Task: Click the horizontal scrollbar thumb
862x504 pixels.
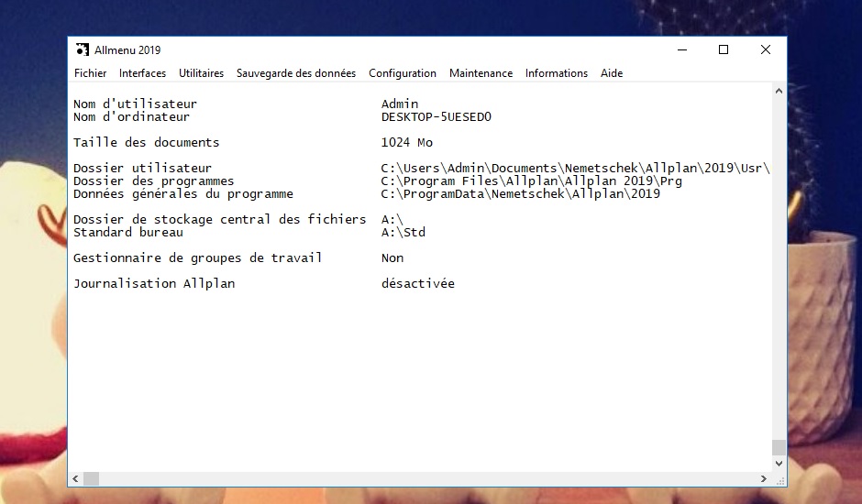Action: click(92, 478)
